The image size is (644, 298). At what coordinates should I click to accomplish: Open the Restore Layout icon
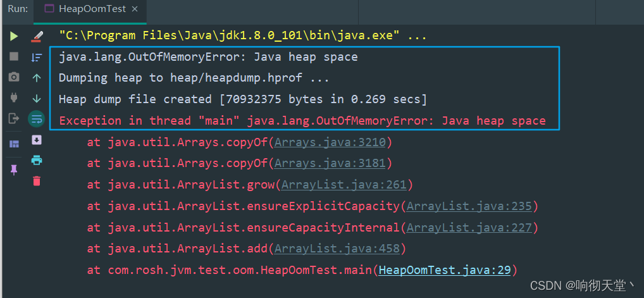[x=14, y=144]
